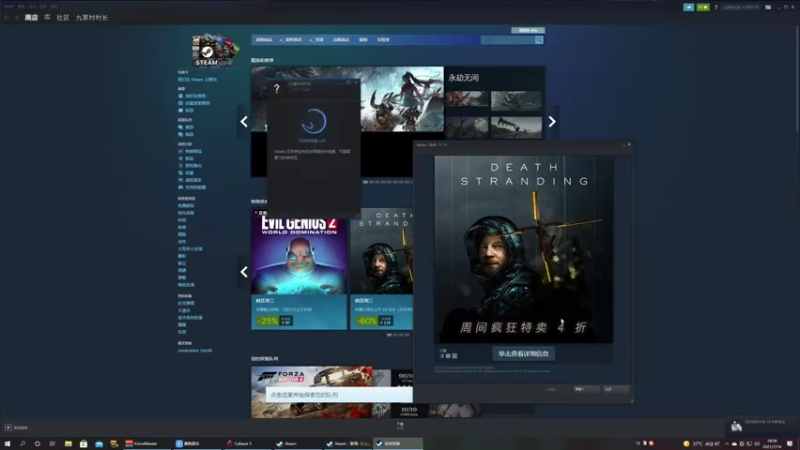Open Windows notification center icon
Viewport: 800px width, 450px height.
coord(790,444)
